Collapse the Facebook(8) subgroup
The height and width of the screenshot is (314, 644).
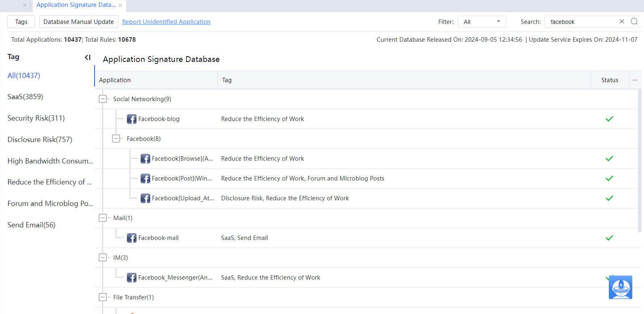point(116,139)
